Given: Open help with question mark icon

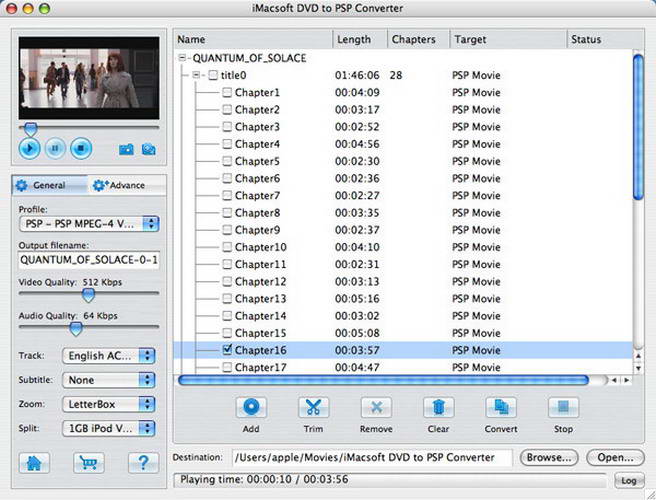Looking at the screenshot, I should point(143,463).
